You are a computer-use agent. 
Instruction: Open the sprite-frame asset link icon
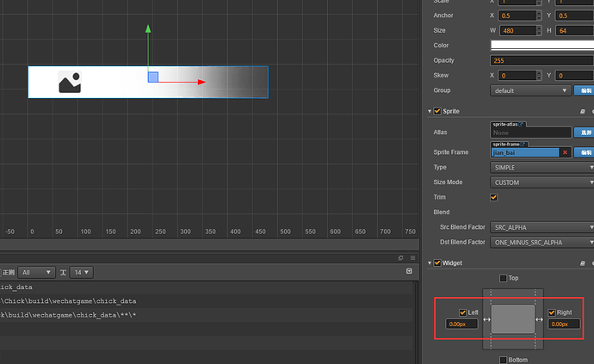pos(523,145)
